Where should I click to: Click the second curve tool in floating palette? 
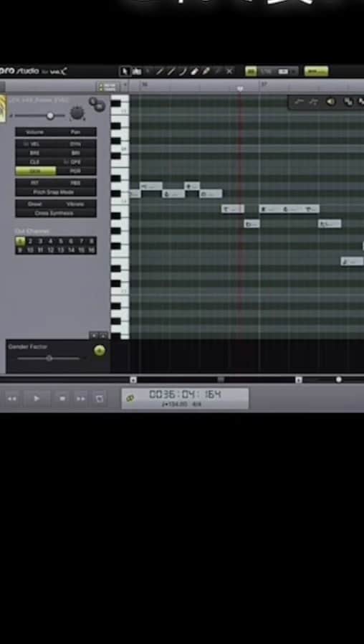(x=314, y=102)
